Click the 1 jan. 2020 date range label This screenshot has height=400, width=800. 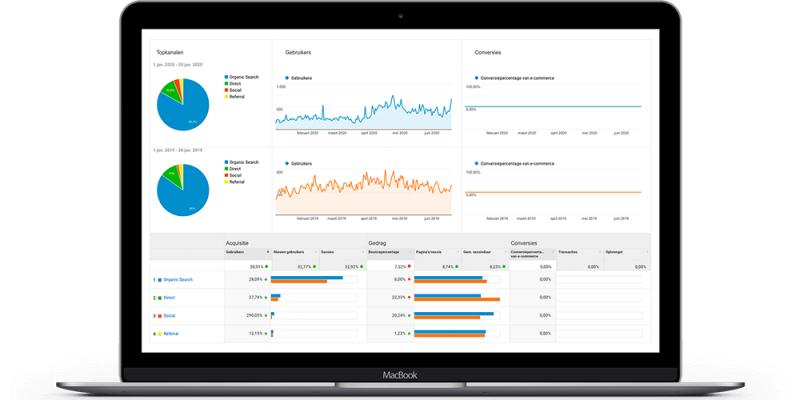coord(178,65)
